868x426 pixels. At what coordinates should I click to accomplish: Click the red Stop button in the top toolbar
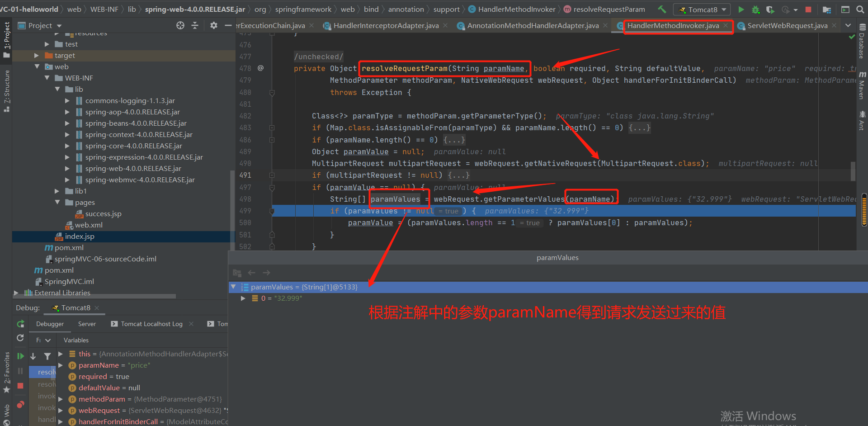(808, 9)
